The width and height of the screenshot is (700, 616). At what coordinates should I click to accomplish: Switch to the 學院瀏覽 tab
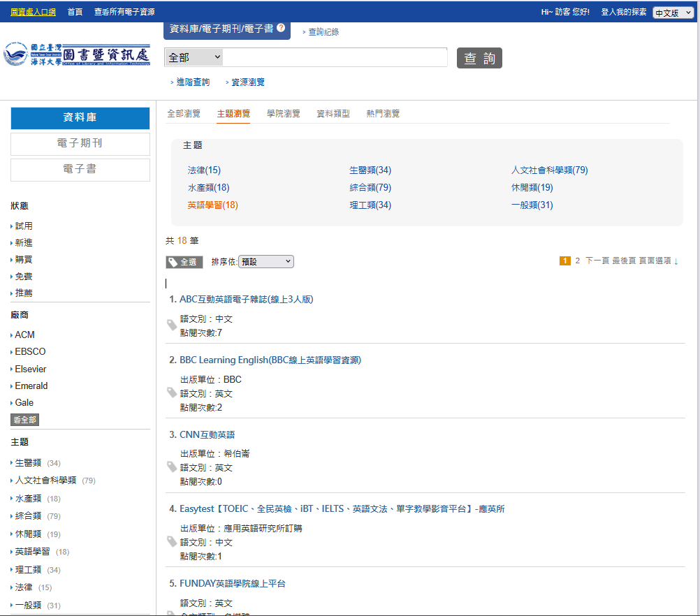(x=283, y=114)
